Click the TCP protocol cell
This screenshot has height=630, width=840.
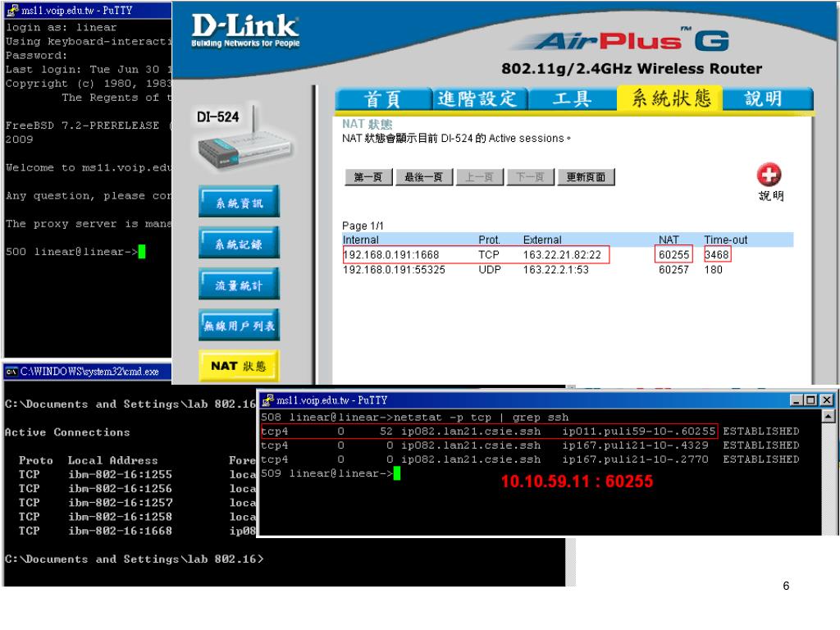(x=489, y=255)
